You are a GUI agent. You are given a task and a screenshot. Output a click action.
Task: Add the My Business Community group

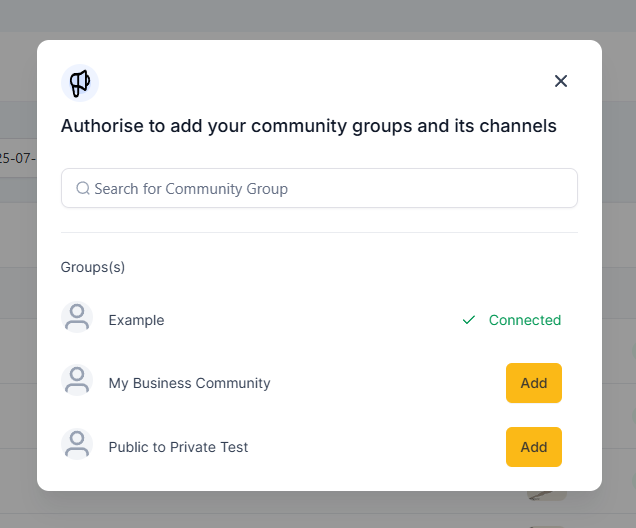pyautogui.click(x=534, y=383)
